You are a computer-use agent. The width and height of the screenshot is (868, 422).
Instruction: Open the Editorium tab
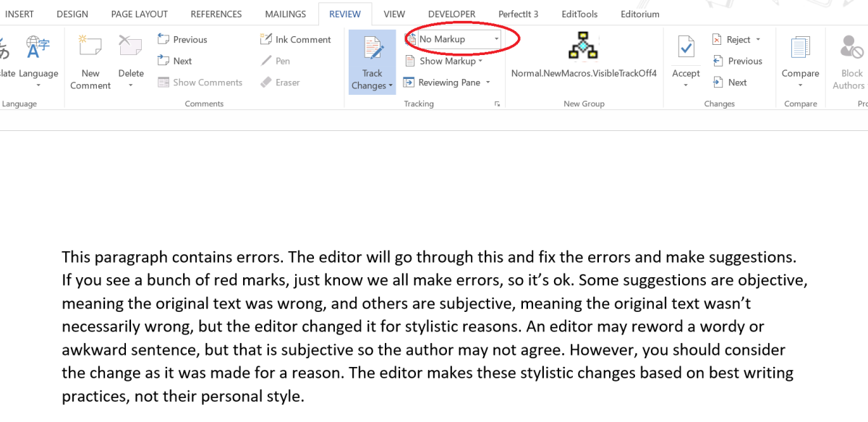(642, 14)
